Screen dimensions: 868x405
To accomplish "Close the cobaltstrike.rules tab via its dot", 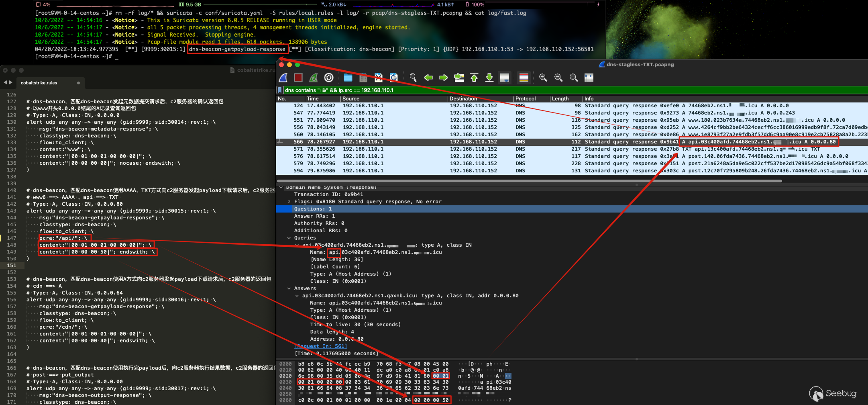I will tap(78, 83).
